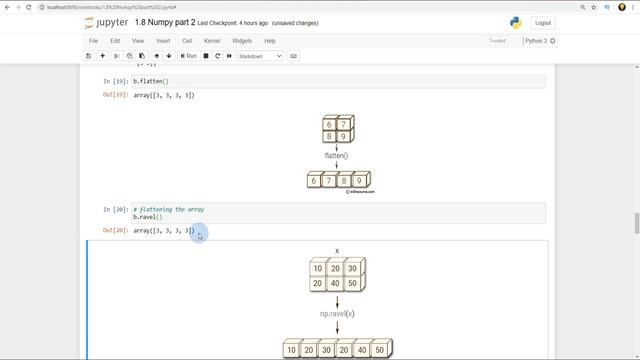Click the Out[20] array output

164,231
